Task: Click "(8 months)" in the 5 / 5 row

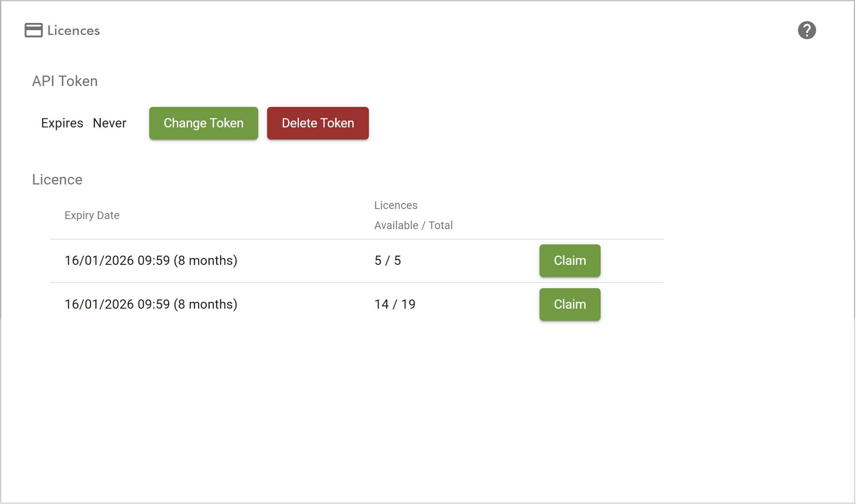Action: (206, 260)
